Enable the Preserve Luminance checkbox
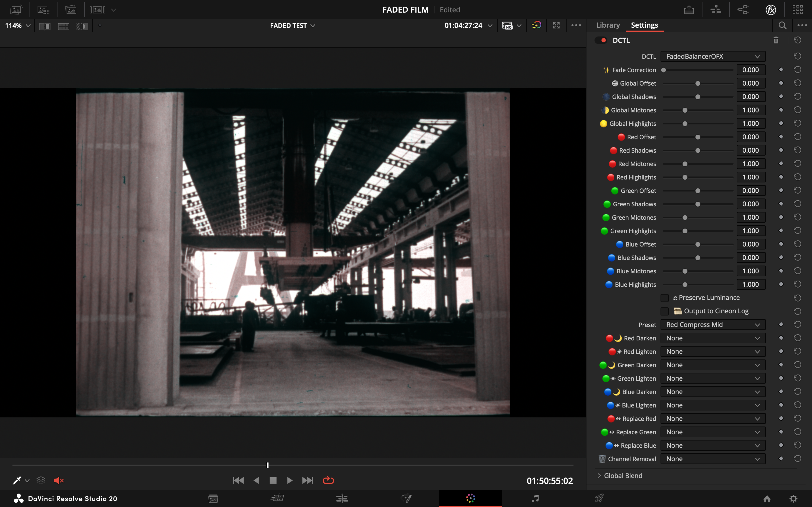 pos(664,298)
